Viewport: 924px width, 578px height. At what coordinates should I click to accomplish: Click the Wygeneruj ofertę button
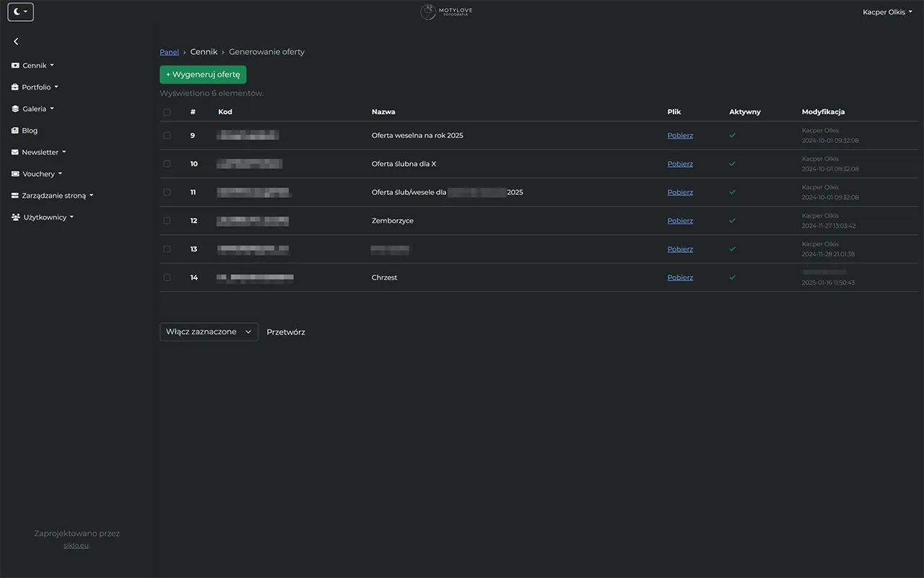tap(203, 74)
